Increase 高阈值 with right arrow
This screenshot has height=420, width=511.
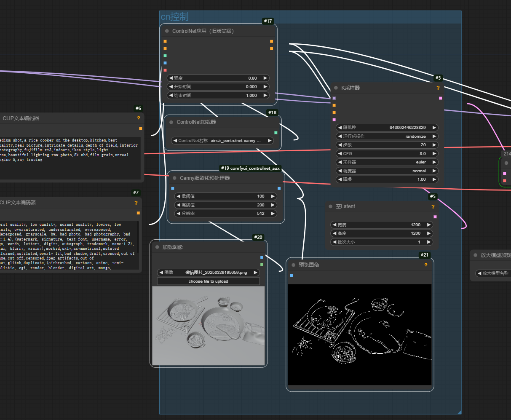(273, 205)
